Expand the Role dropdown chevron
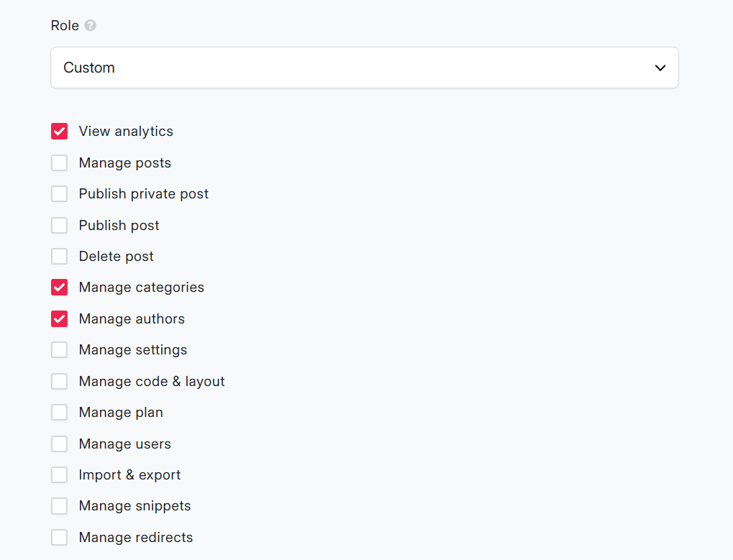 click(660, 67)
